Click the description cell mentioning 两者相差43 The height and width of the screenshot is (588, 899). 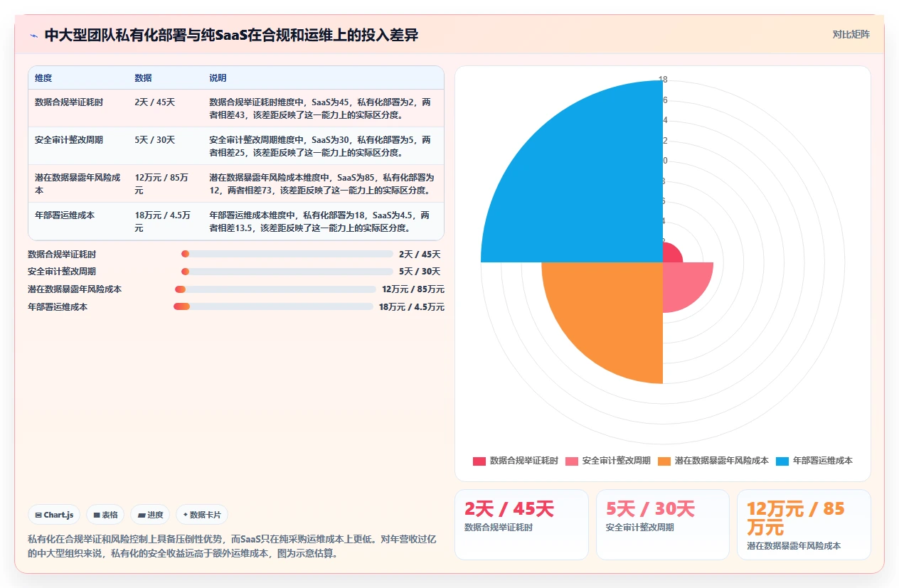pos(319,108)
